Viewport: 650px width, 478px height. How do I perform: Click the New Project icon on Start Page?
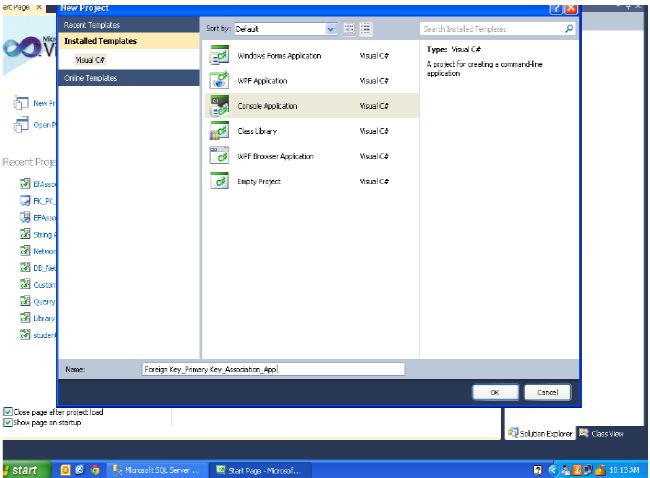[x=21, y=103]
